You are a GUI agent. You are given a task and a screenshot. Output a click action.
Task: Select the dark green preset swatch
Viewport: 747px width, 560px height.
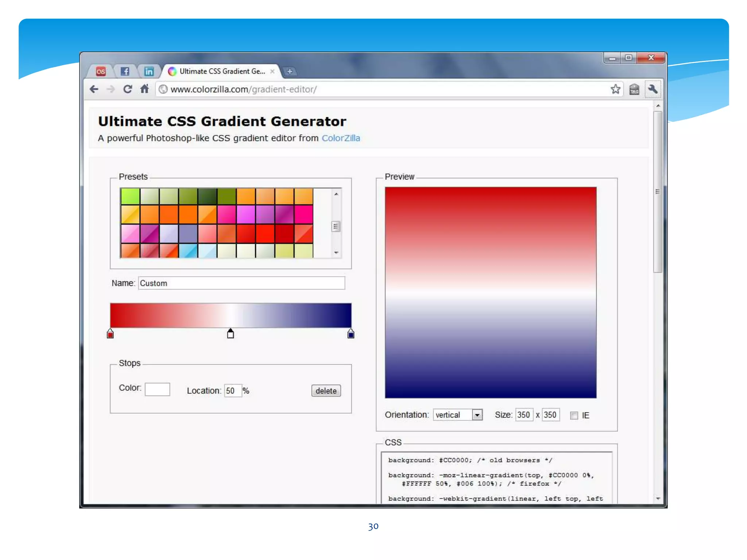click(x=207, y=196)
